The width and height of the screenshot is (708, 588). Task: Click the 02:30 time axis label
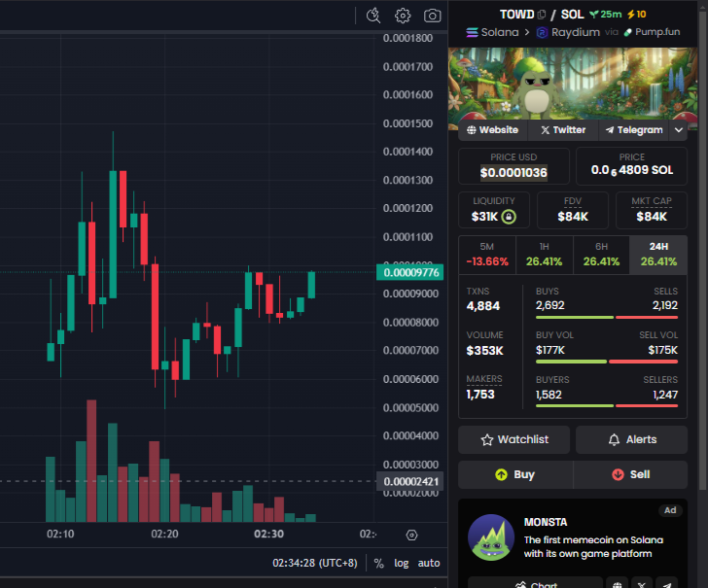[269, 534]
